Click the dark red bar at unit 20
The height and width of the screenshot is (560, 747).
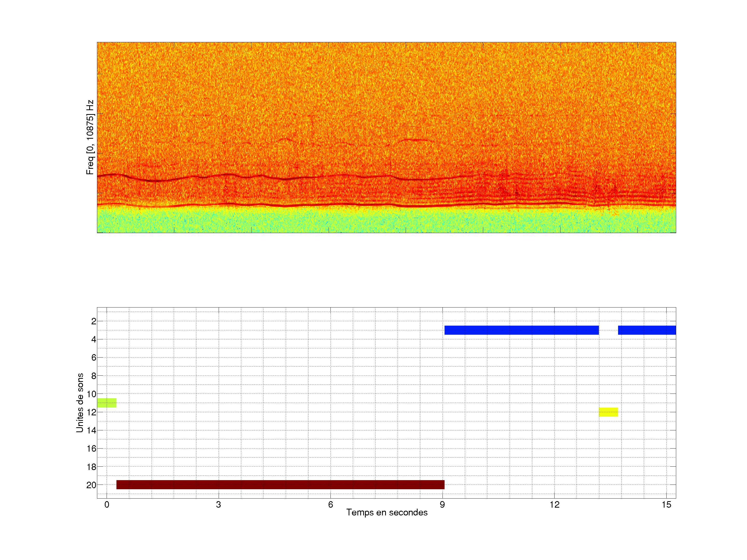pyautogui.click(x=280, y=484)
